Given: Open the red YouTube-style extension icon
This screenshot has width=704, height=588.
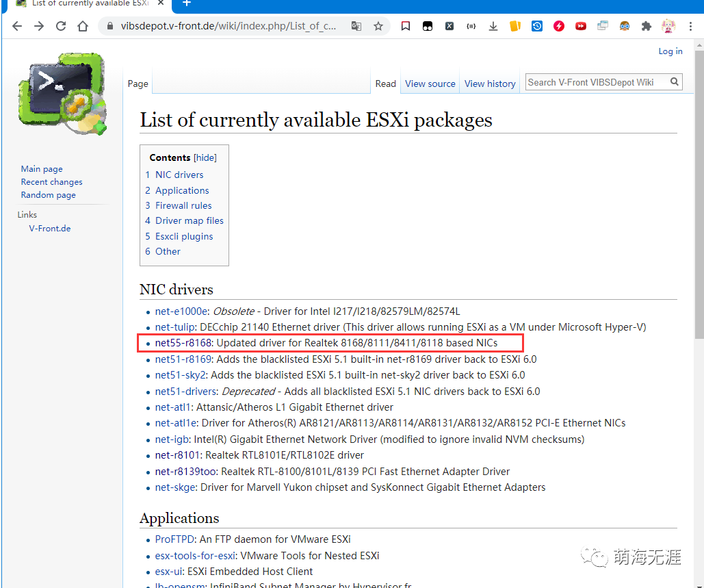Looking at the screenshot, I should [581, 26].
